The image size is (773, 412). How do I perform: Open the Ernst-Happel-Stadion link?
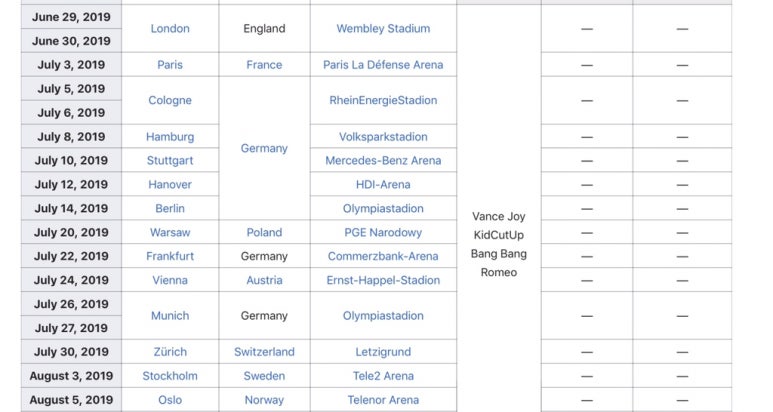383,280
